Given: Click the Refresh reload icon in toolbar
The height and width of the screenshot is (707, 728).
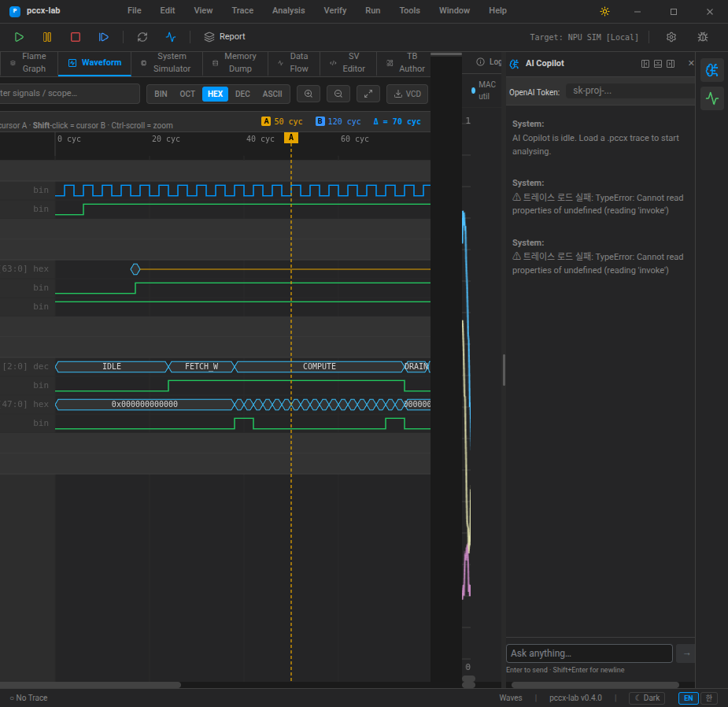Looking at the screenshot, I should (x=142, y=37).
